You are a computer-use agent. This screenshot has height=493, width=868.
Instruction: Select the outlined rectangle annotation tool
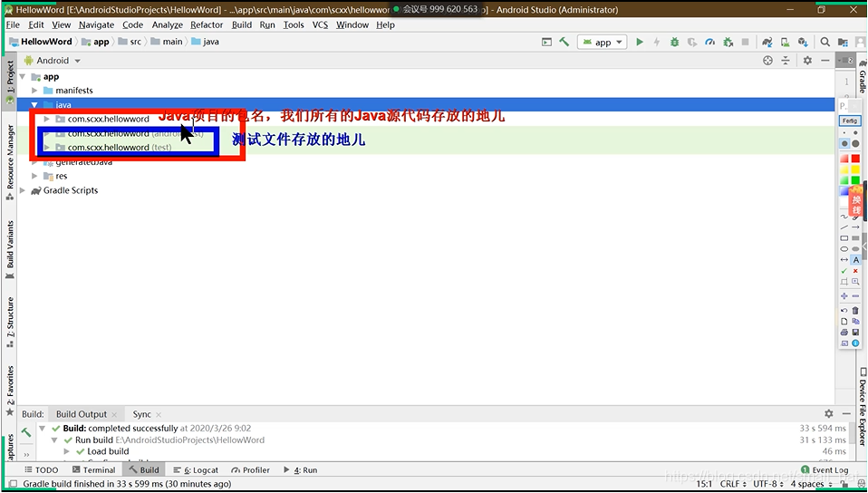844,238
